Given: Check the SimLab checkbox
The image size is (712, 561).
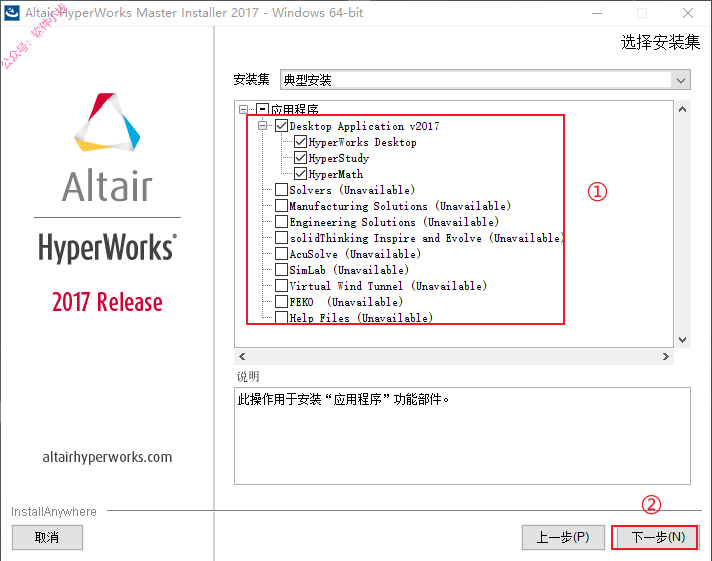Looking at the screenshot, I should 282,270.
